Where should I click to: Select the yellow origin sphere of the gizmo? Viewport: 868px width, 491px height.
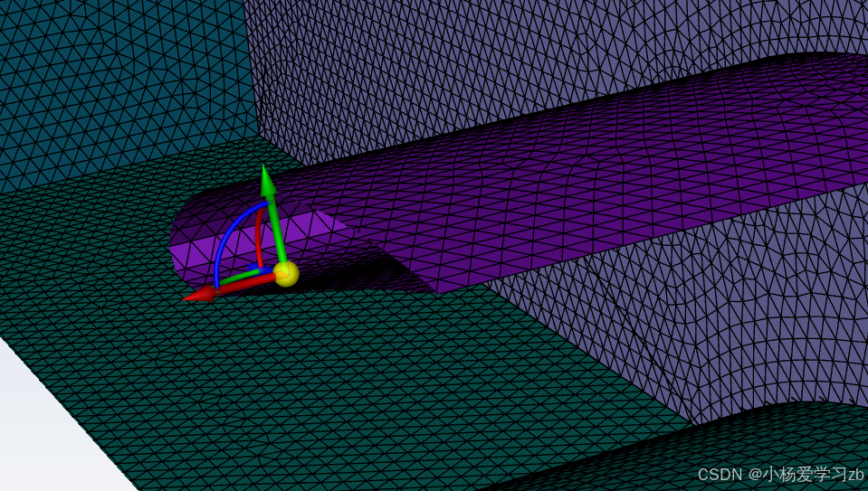point(286,273)
